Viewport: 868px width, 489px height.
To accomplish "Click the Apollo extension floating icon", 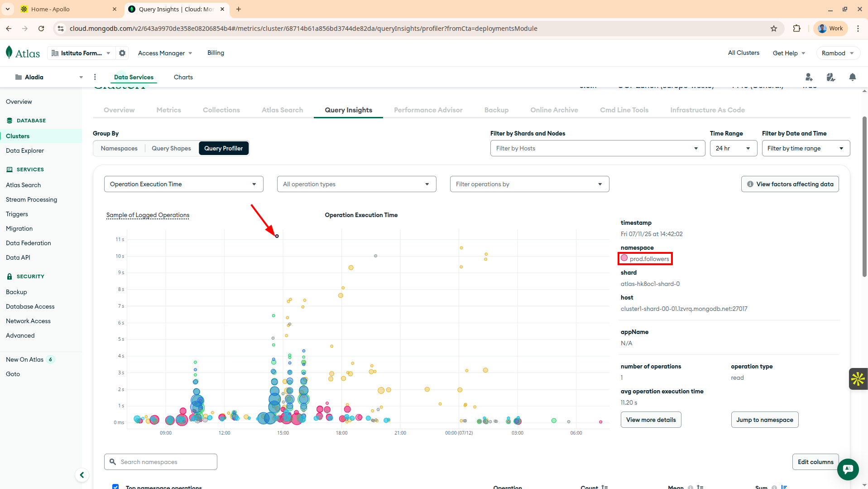I will 858,379.
